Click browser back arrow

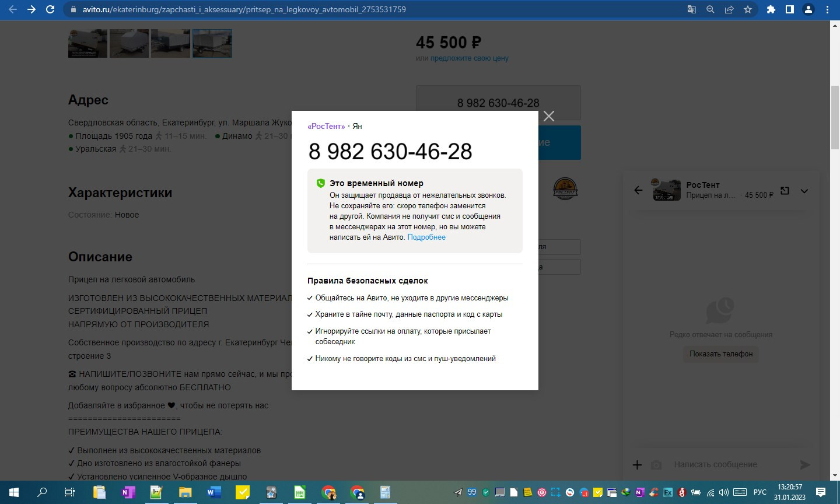(13, 9)
